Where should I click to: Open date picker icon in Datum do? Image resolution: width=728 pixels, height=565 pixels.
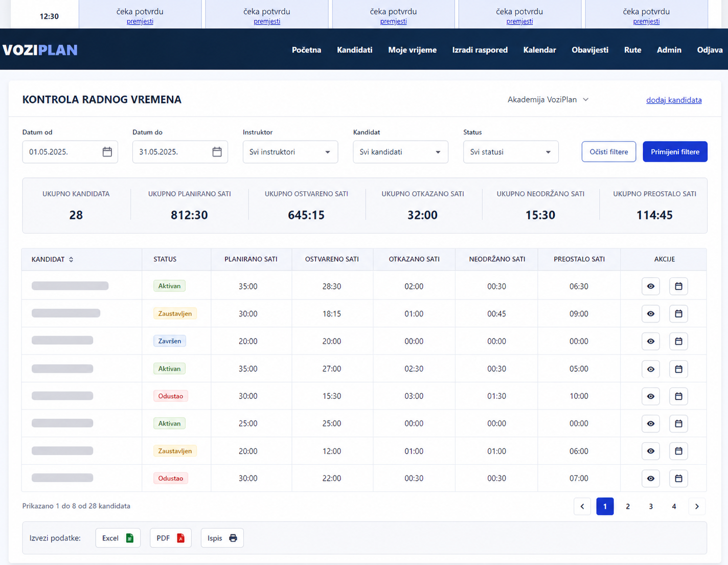coord(217,152)
